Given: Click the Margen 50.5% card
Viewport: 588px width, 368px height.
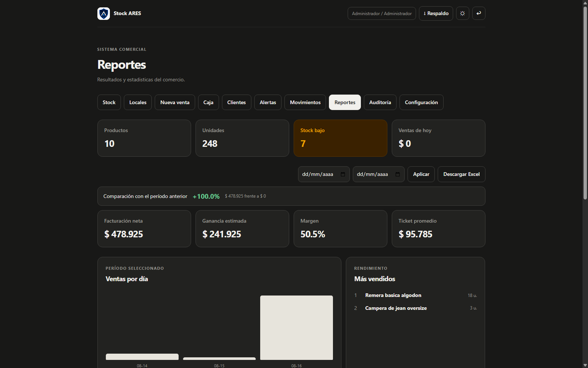Looking at the screenshot, I should tap(340, 229).
